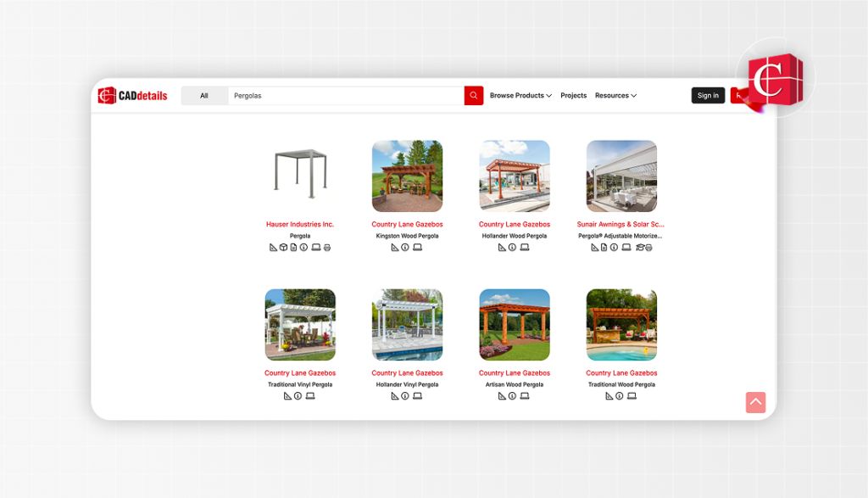Image resolution: width=868 pixels, height=498 pixels.
Task: Open the Kingston Wood Pergola thumbnail
Action: pos(408,176)
